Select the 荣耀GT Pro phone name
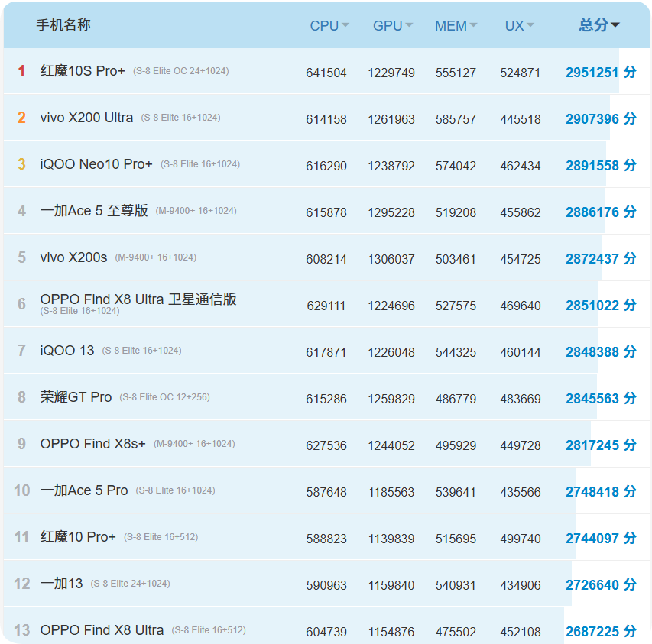This screenshot has height=644, width=652. pyautogui.click(x=76, y=396)
